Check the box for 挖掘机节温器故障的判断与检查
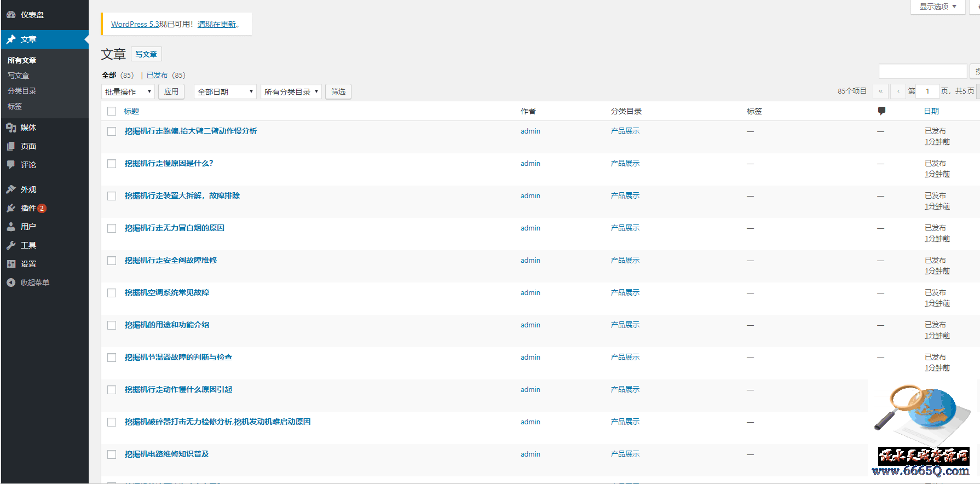The width and height of the screenshot is (980, 484). point(112,358)
